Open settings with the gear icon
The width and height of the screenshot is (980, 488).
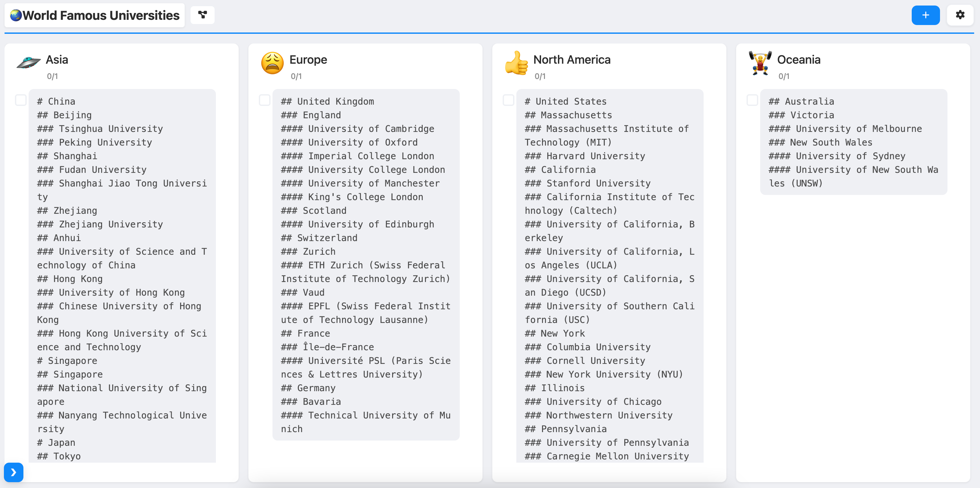[x=960, y=15]
